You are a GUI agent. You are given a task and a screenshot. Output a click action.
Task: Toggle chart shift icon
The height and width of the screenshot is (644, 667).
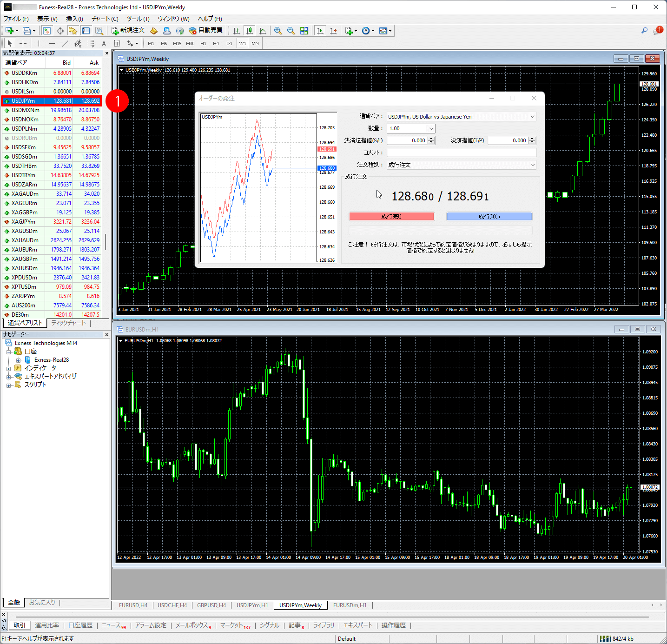[x=333, y=31]
